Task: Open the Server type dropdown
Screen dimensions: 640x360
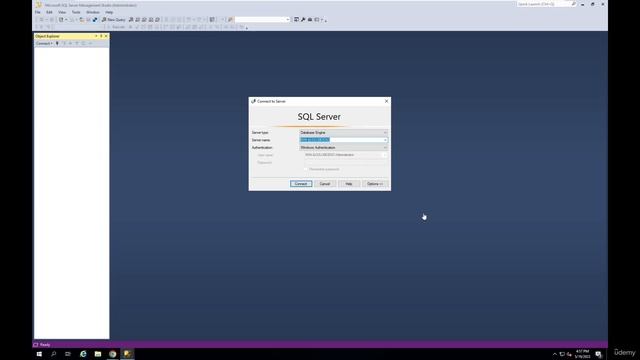Action: tap(343, 133)
